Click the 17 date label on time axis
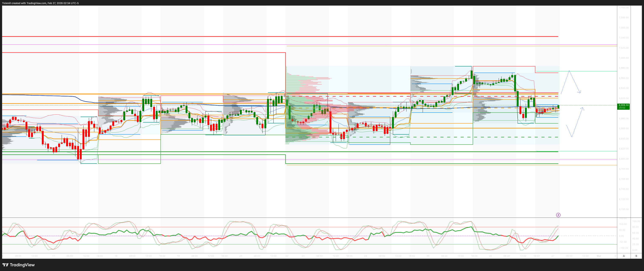 point(53,256)
